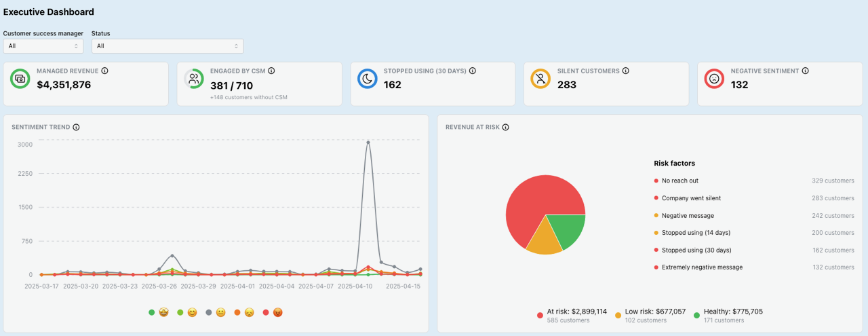This screenshot has height=336, width=868.
Task: Click info icon beside Revenue at Risk
Action: pos(505,127)
